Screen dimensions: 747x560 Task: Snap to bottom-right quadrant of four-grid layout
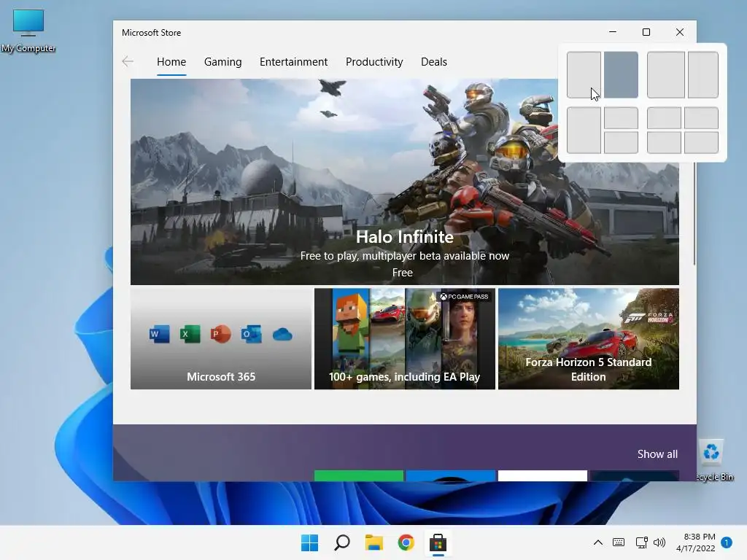[701, 142]
